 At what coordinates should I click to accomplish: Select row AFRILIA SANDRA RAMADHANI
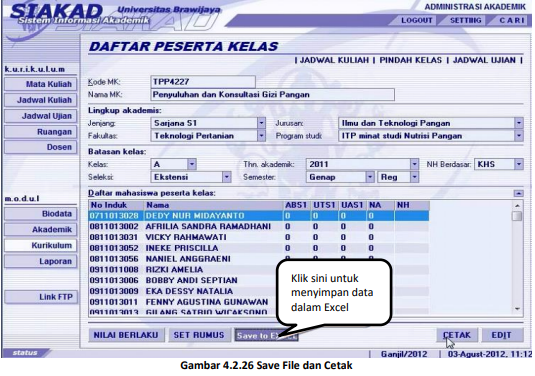(259, 227)
